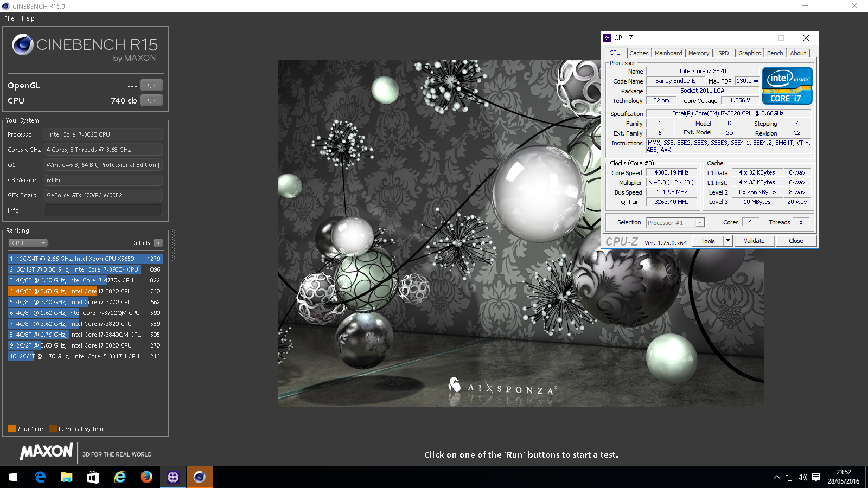Viewport: 868px width, 488px height.
Task: Expand the Tools dropdown arrow
Action: (728, 241)
